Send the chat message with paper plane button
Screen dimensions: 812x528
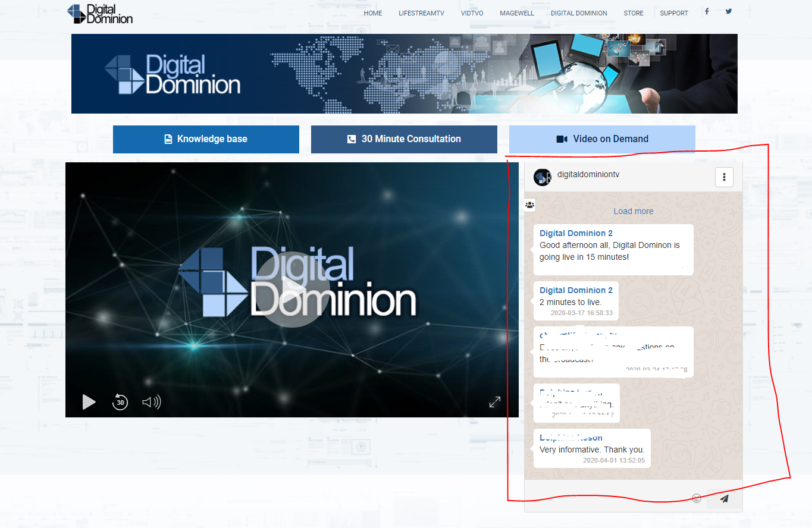[x=724, y=499]
